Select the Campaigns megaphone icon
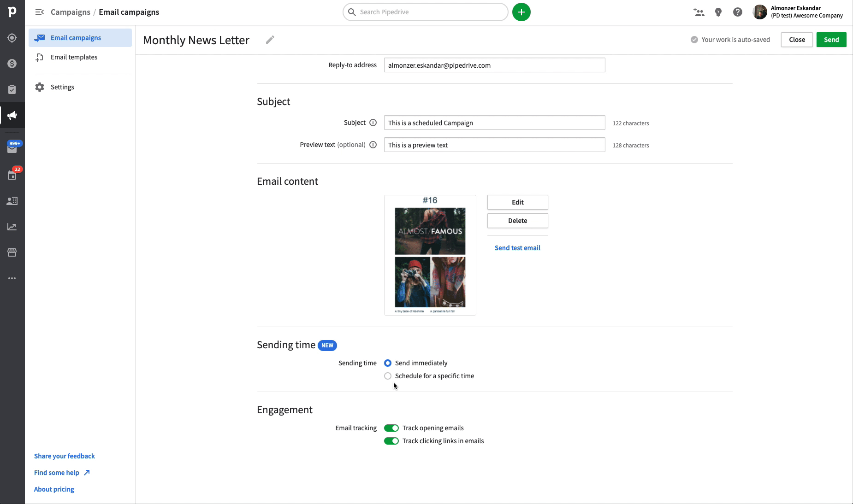853x504 pixels. 12,115
